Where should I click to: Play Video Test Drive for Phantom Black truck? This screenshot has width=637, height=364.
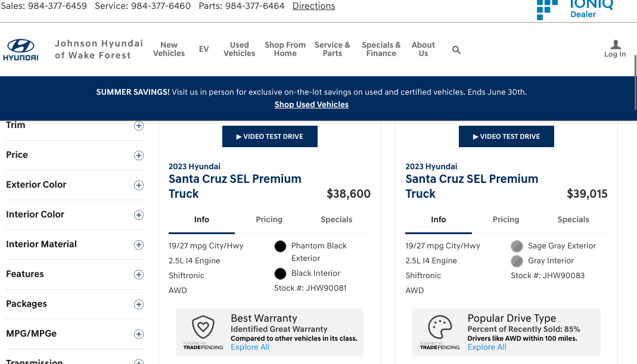click(x=269, y=136)
